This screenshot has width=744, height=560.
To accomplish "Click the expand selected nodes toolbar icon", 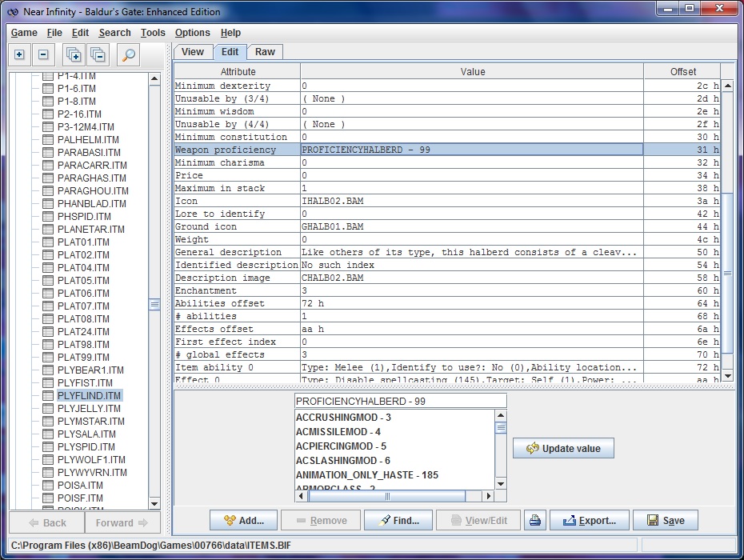I will 74,54.
